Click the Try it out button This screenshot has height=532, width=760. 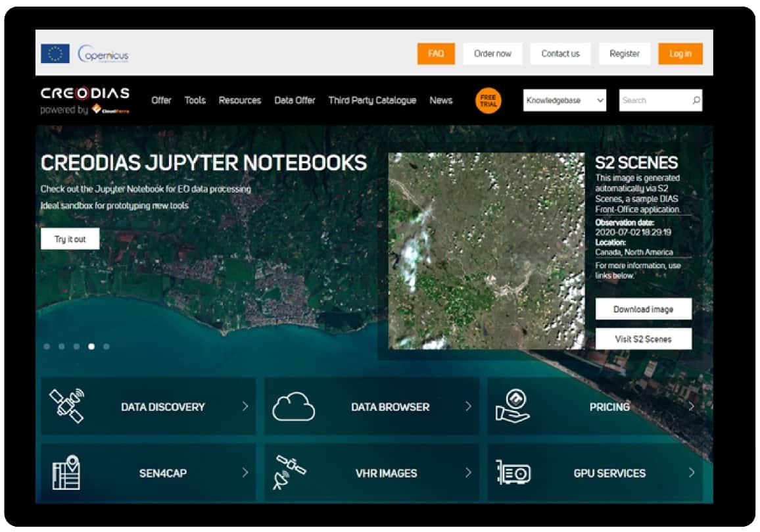pos(70,239)
